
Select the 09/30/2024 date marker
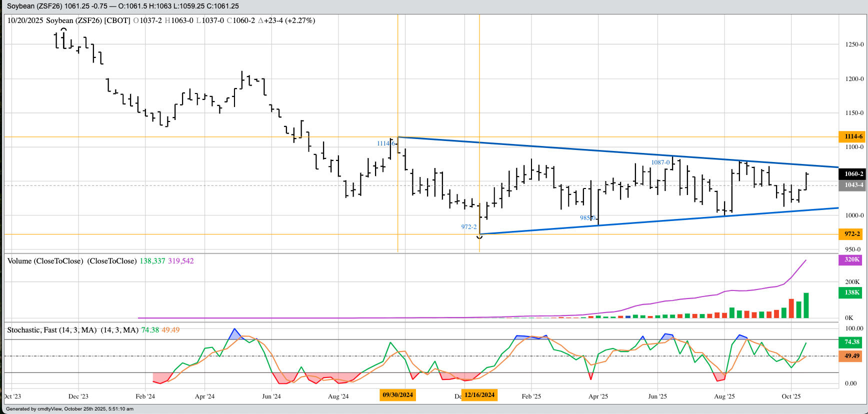[397, 395]
